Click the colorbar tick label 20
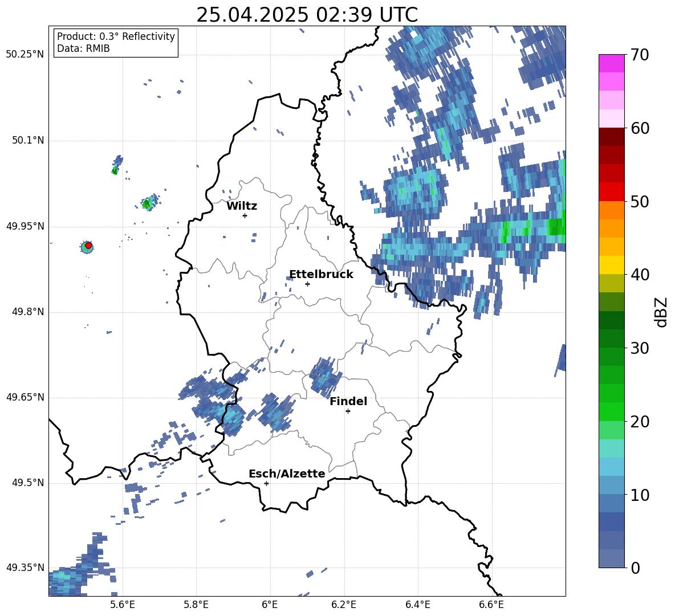 [640, 422]
